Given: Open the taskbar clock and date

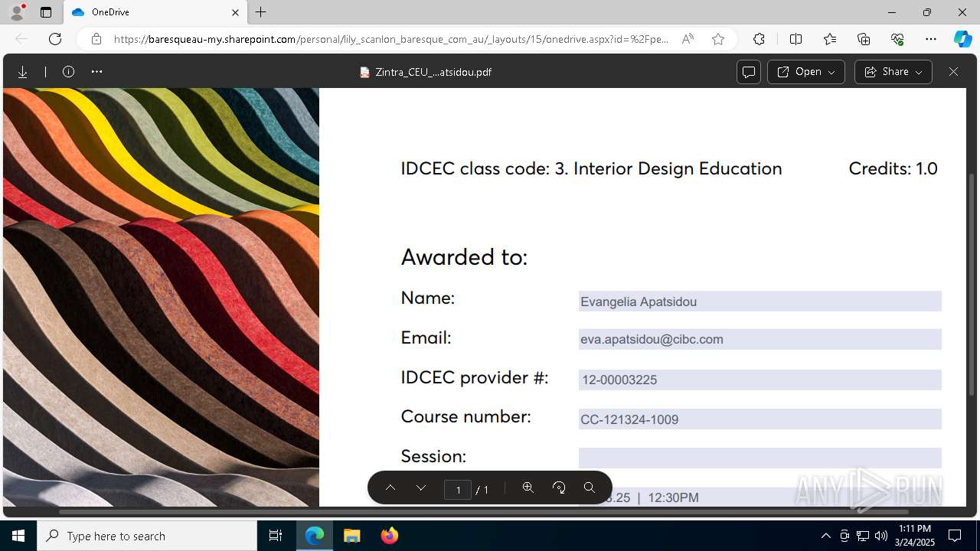Looking at the screenshot, I should (x=914, y=536).
